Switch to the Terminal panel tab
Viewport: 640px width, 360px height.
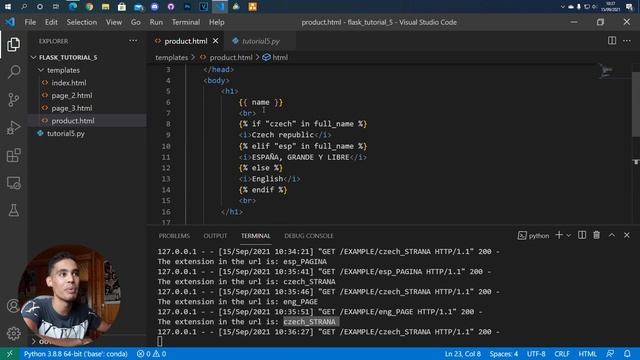click(x=256, y=236)
